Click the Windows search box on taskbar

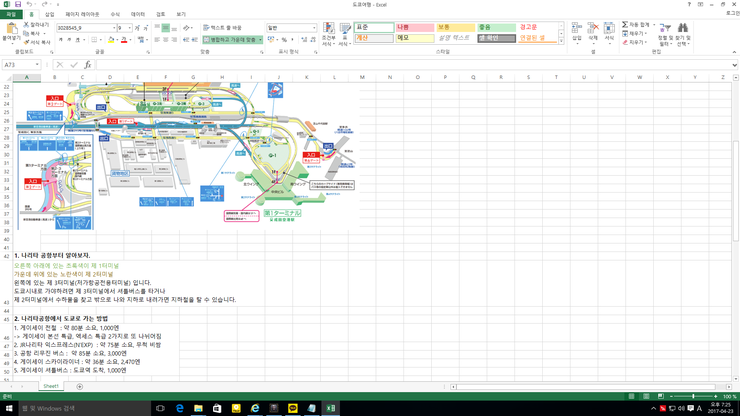[x=84, y=408]
